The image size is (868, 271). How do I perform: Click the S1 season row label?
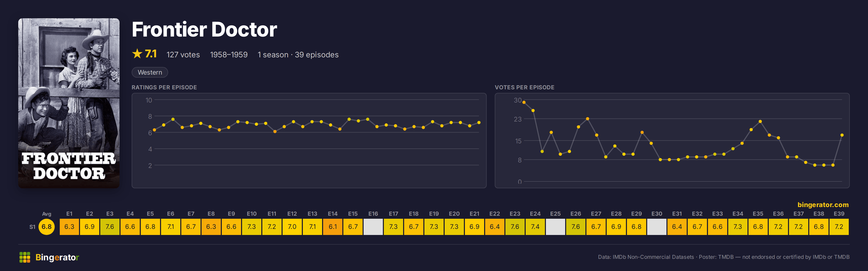click(32, 227)
